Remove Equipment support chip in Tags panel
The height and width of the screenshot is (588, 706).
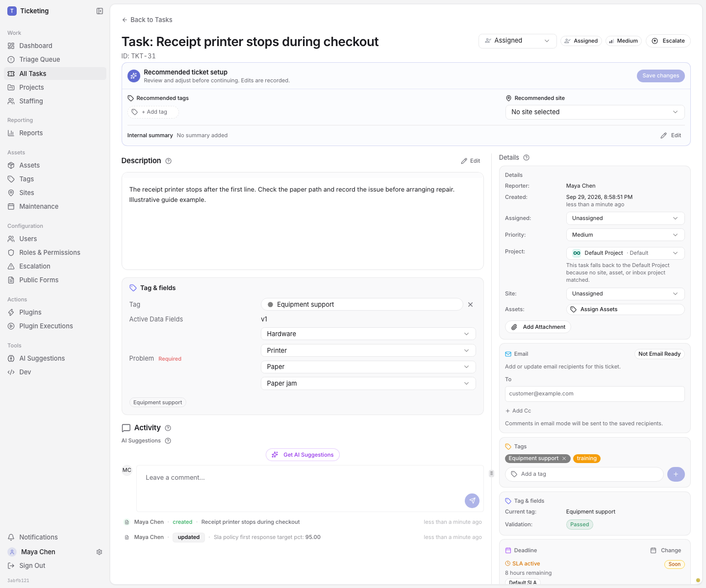[x=564, y=459]
